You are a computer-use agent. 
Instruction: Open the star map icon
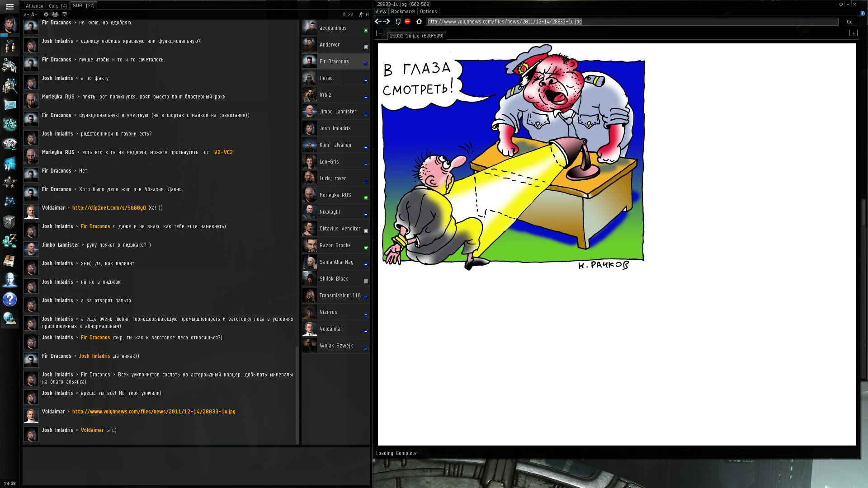pyautogui.click(x=9, y=202)
